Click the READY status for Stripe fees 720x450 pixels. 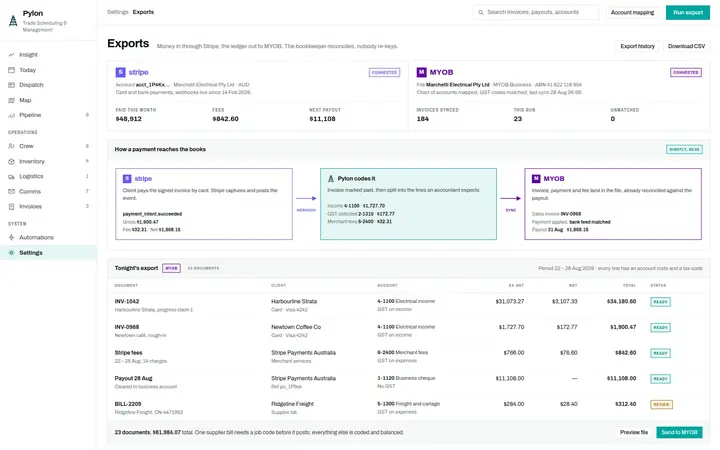click(660, 354)
